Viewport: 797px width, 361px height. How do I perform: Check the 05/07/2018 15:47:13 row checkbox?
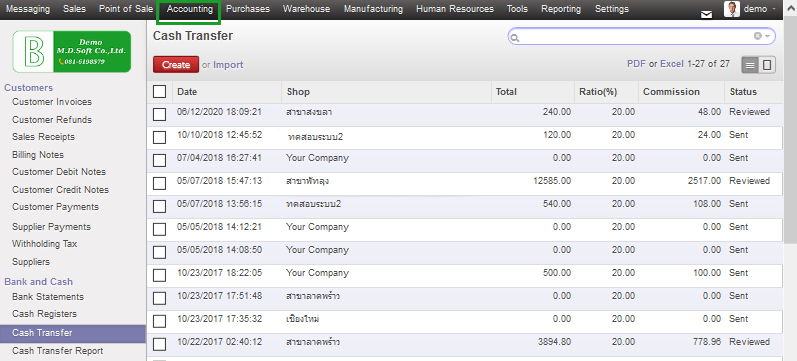[x=160, y=183]
